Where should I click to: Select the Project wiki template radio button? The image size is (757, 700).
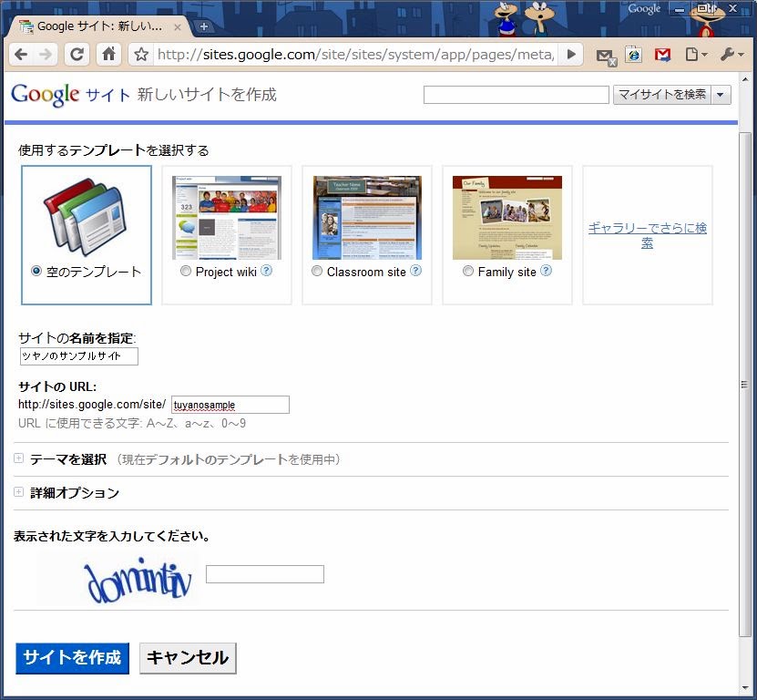[186, 272]
